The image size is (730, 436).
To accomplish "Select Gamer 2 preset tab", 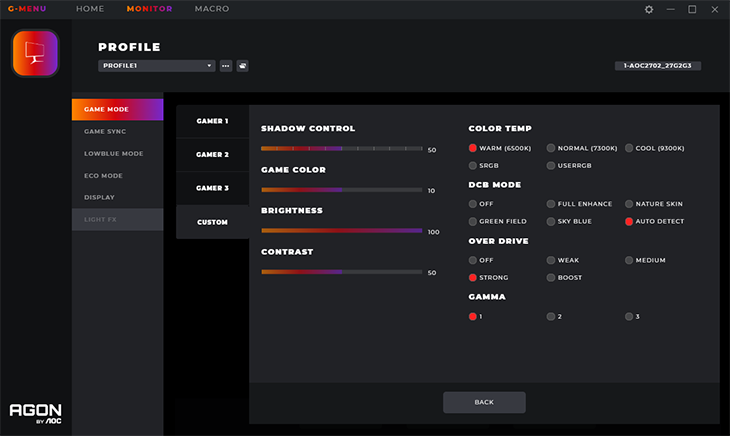I will tap(212, 154).
